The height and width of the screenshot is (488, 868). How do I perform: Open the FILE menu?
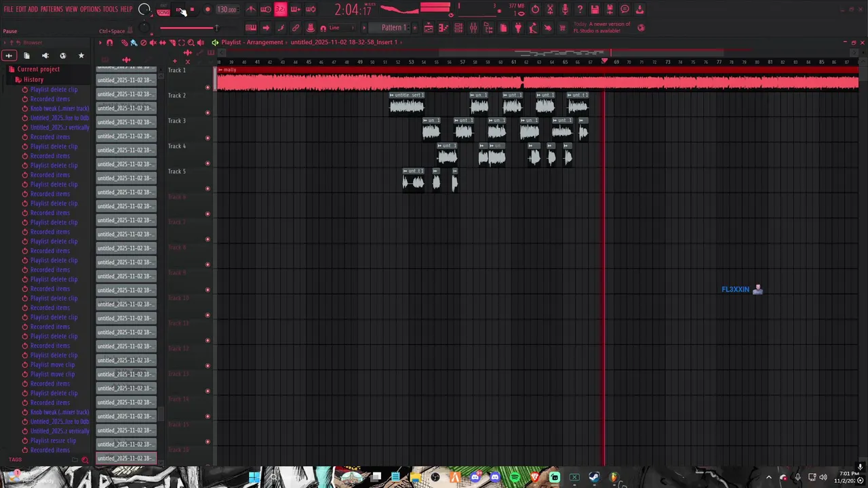[x=8, y=9]
